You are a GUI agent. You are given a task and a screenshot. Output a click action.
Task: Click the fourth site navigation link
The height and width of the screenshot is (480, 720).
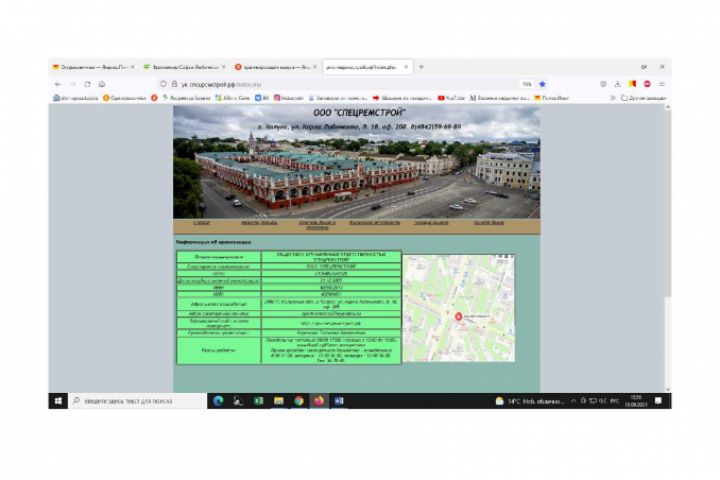(374, 222)
